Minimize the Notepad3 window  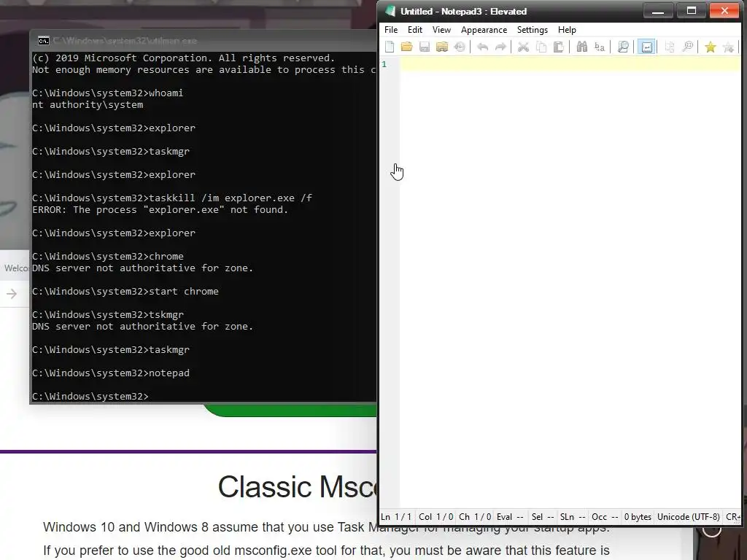point(658,10)
